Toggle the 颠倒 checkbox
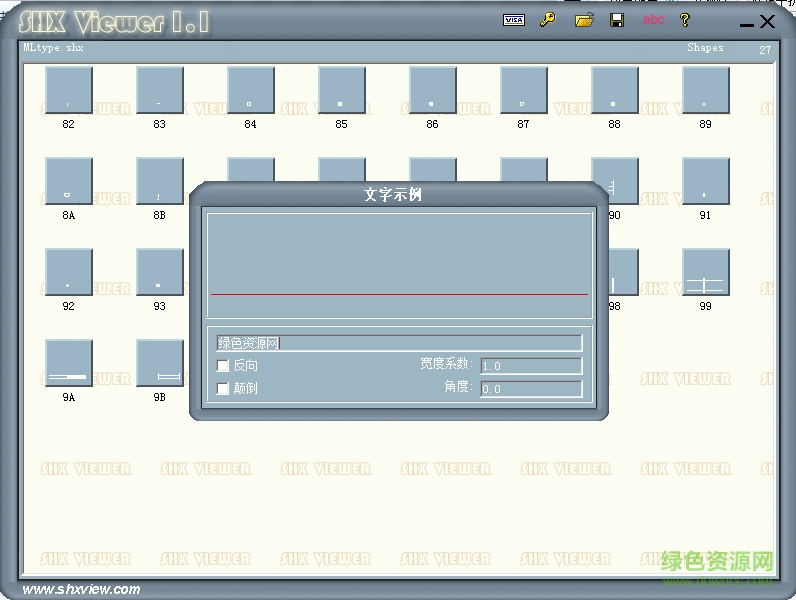 click(x=223, y=388)
